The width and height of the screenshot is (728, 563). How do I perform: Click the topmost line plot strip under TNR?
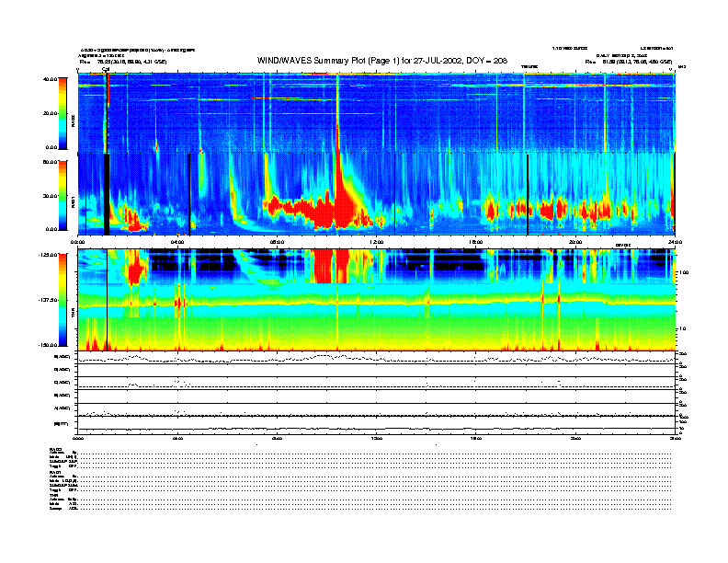(x=376, y=358)
